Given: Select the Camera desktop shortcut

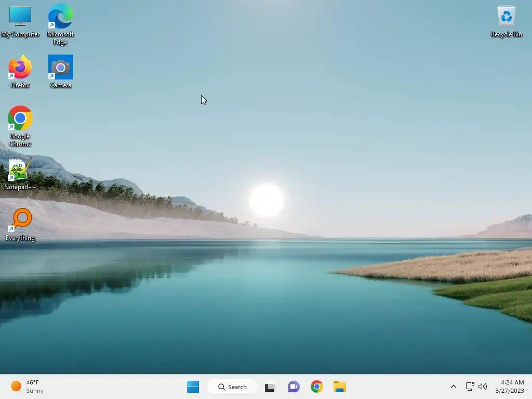Looking at the screenshot, I should 60,72.
